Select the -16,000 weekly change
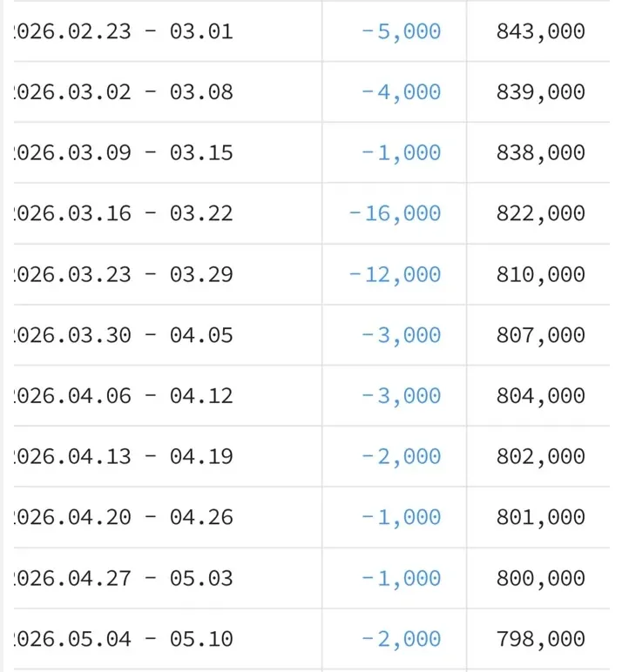Viewport: 622px width, 672px height. (x=395, y=213)
